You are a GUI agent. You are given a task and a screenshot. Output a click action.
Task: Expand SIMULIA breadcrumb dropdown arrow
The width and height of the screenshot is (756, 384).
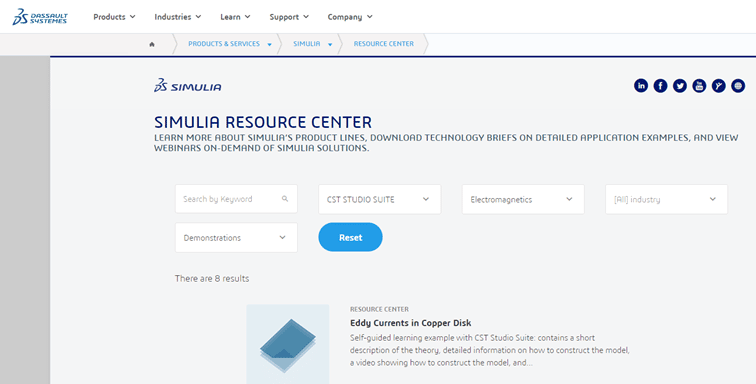330,44
